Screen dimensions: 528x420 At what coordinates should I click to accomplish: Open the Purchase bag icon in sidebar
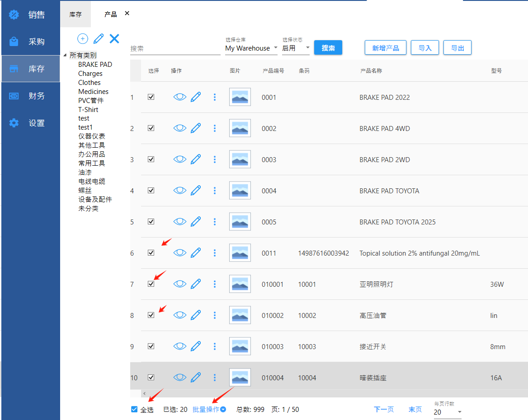coord(14,42)
